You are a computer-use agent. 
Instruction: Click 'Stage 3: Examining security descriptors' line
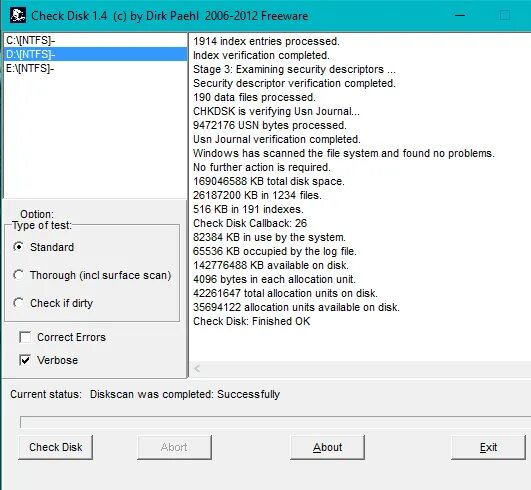click(x=294, y=69)
